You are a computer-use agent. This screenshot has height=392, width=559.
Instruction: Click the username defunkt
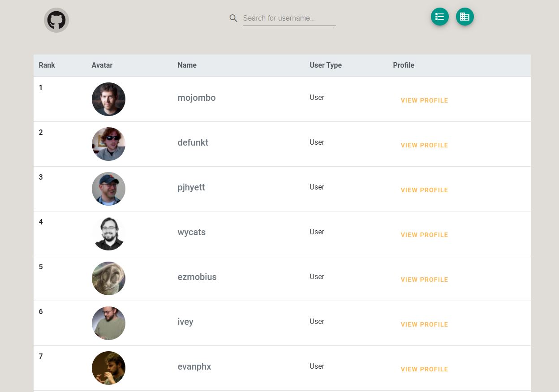pyautogui.click(x=193, y=142)
